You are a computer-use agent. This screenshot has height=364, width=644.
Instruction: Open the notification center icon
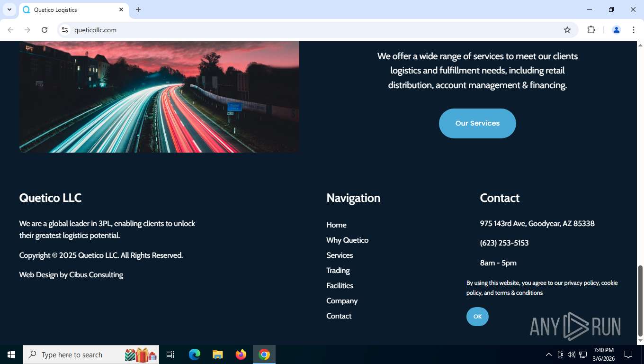point(628,355)
